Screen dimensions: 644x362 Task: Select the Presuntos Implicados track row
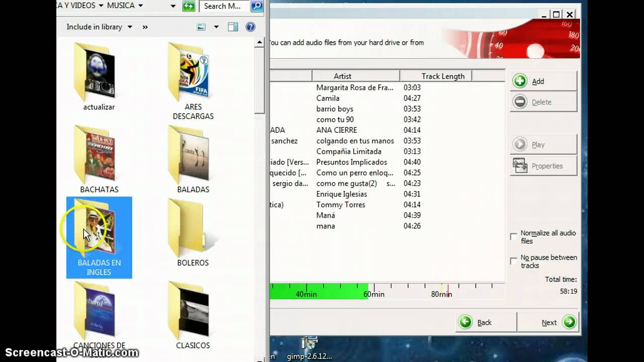[387, 162]
